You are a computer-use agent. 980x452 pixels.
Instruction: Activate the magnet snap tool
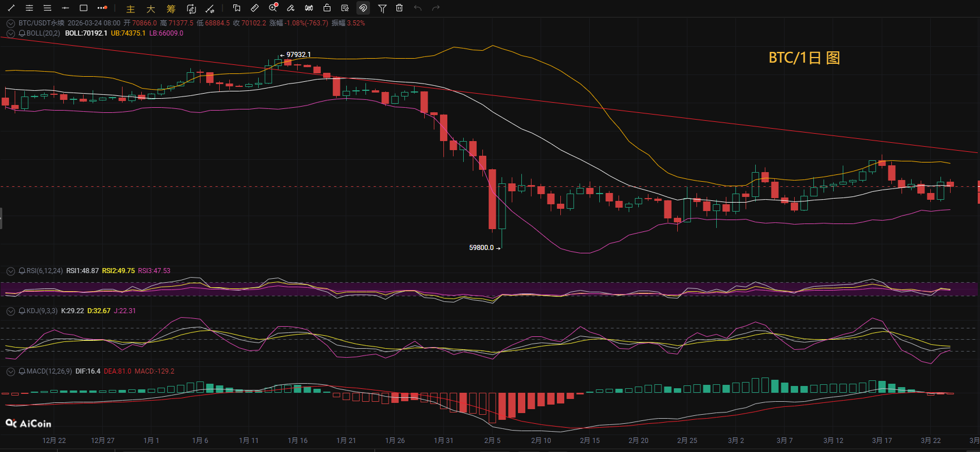(363, 8)
